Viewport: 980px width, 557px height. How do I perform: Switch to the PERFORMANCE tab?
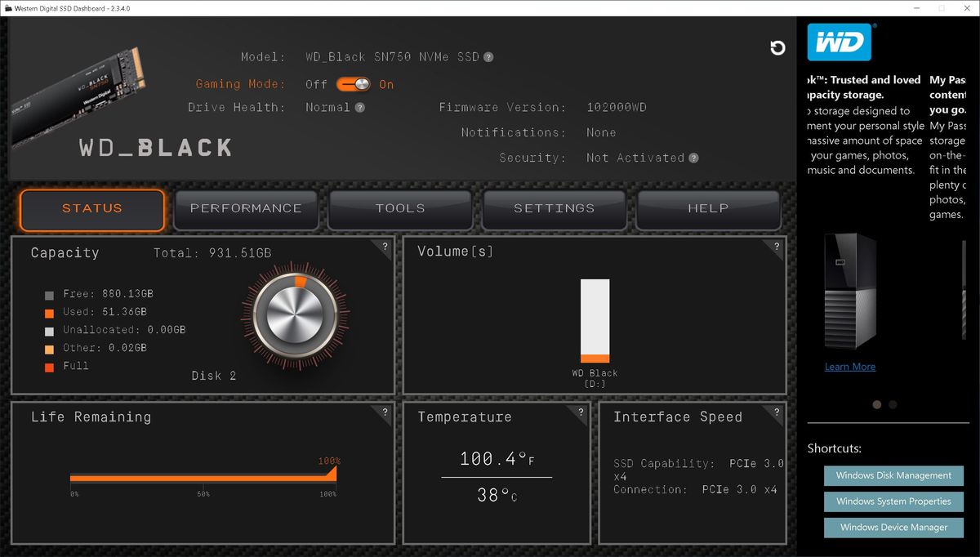pyautogui.click(x=246, y=209)
